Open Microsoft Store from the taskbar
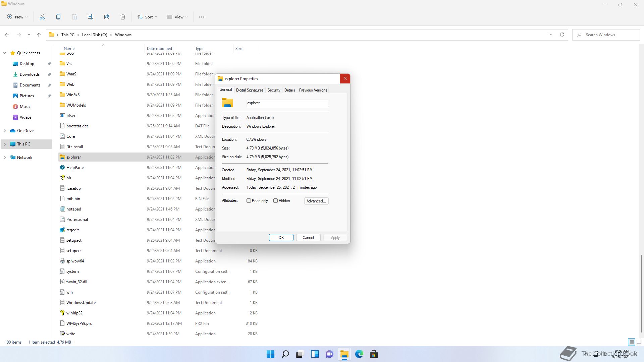The width and height of the screenshot is (644, 362). [374, 354]
